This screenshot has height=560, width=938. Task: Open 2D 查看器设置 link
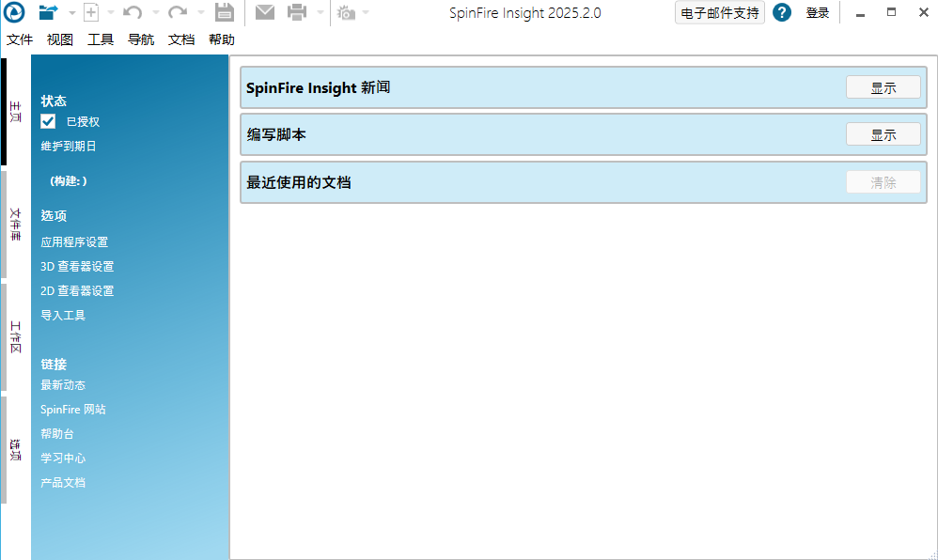pyautogui.click(x=77, y=290)
